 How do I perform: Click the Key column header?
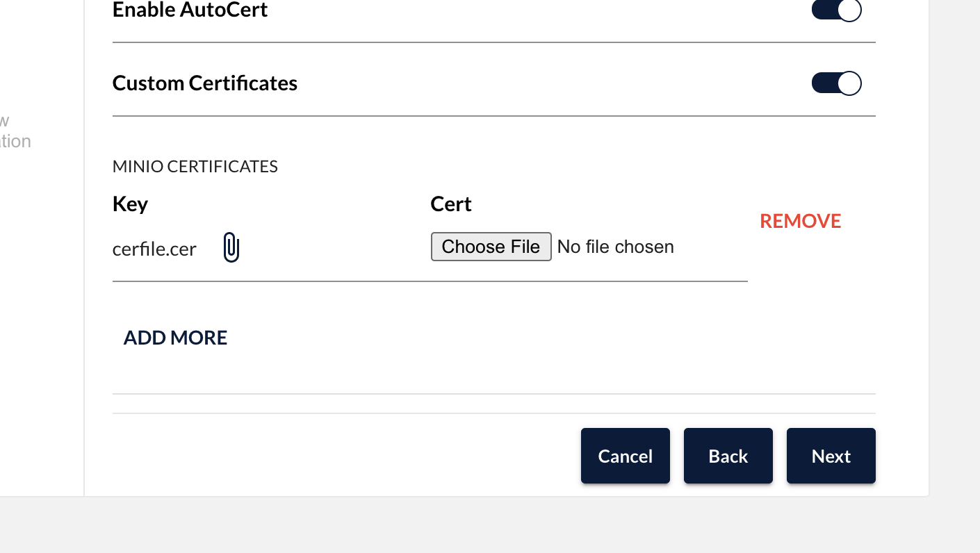130,204
